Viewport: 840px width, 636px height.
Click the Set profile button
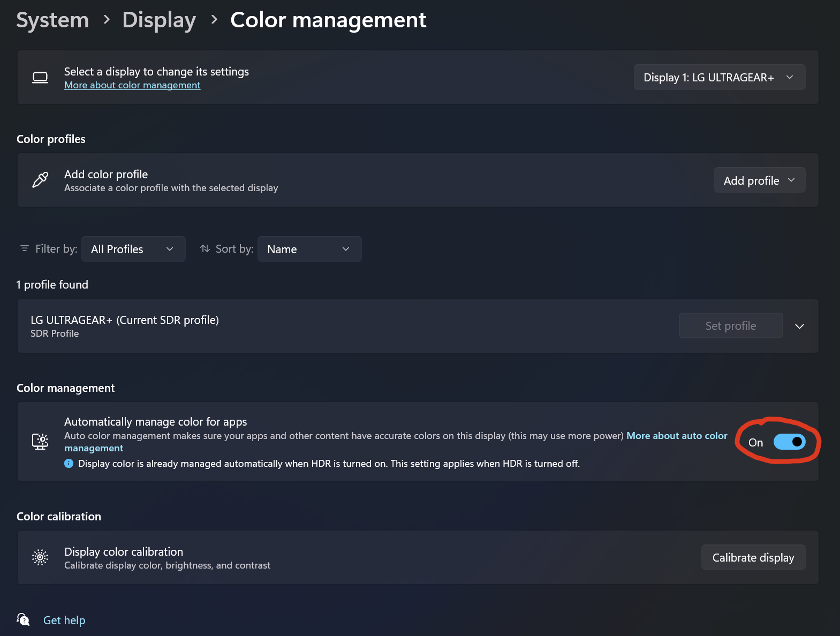[731, 326]
